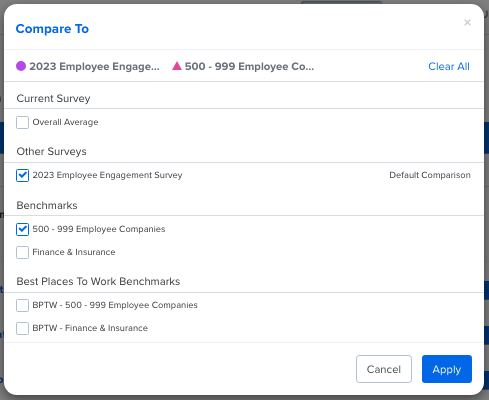Screen dimensions: 489x400
Task: Tick the Finance & Insurance benchmark checkbox
Action: click(22, 252)
